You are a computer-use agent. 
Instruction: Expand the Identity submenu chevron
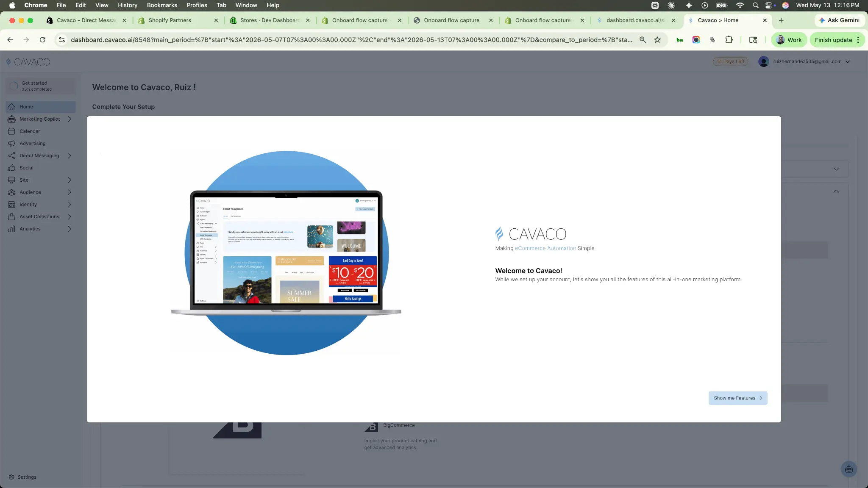coord(70,205)
